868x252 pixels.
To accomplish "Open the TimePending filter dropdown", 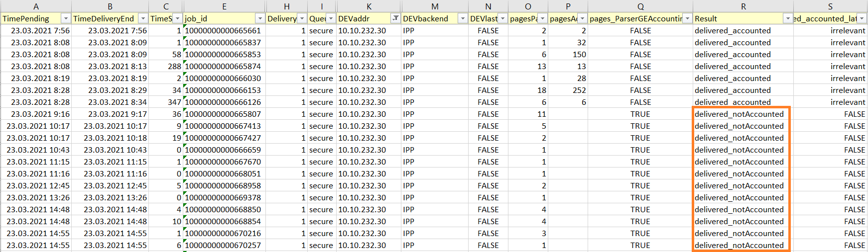I will 65,18.
